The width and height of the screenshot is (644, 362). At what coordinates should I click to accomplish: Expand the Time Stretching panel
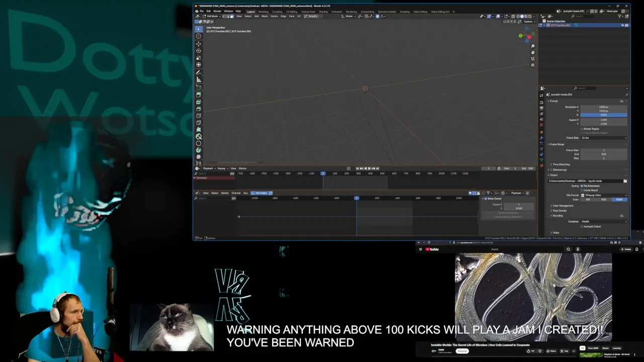tap(560, 164)
